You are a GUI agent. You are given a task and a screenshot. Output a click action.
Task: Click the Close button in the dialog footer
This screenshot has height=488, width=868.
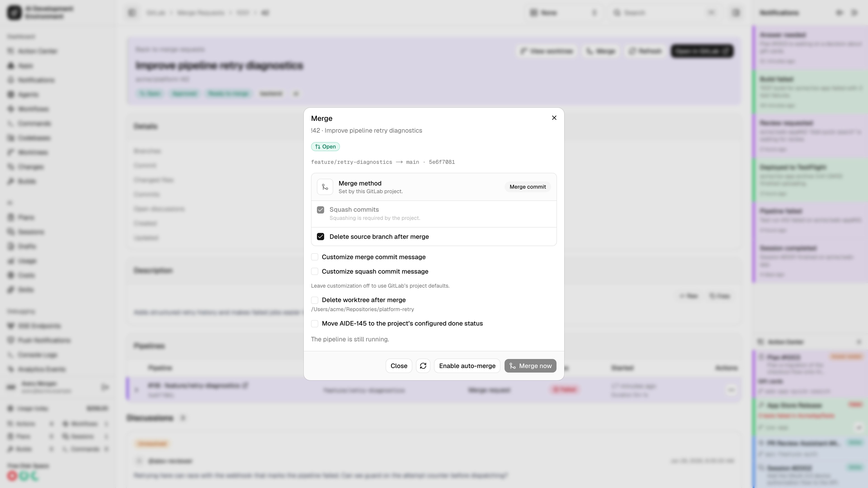point(399,366)
